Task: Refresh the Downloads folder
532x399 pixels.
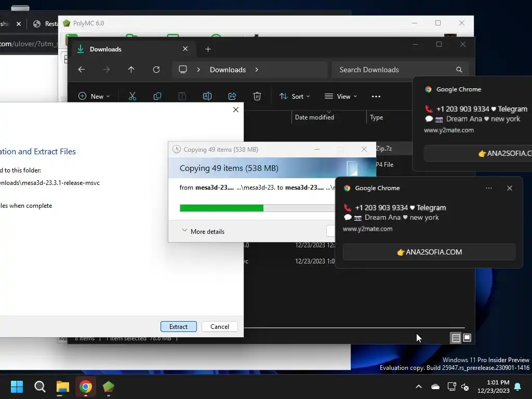Action: [x=156, y=70]
